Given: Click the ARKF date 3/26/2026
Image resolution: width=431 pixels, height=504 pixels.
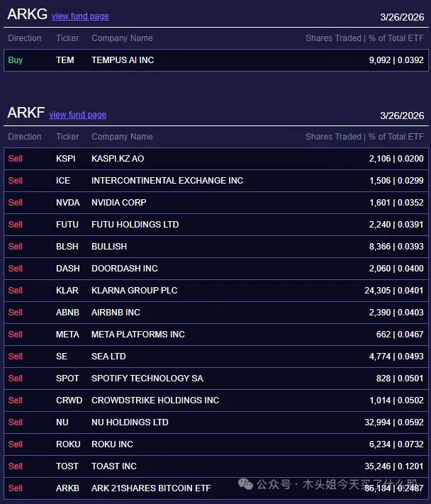Looking at the screenshot, I should pos(402,116).
